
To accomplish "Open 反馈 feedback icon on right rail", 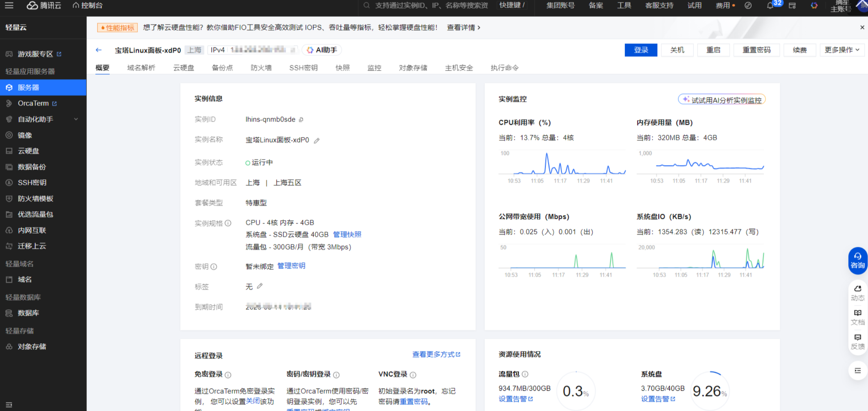I will (857, 342).
